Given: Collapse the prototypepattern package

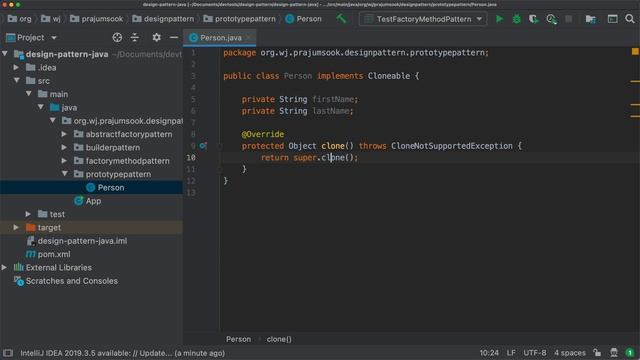Looking at the screenshot, I should pos(64,174).
